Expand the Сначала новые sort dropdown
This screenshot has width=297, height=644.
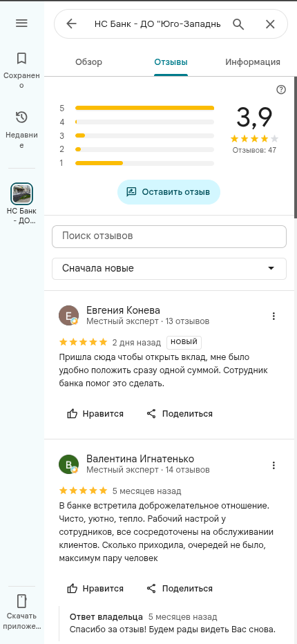click(169, 269)
